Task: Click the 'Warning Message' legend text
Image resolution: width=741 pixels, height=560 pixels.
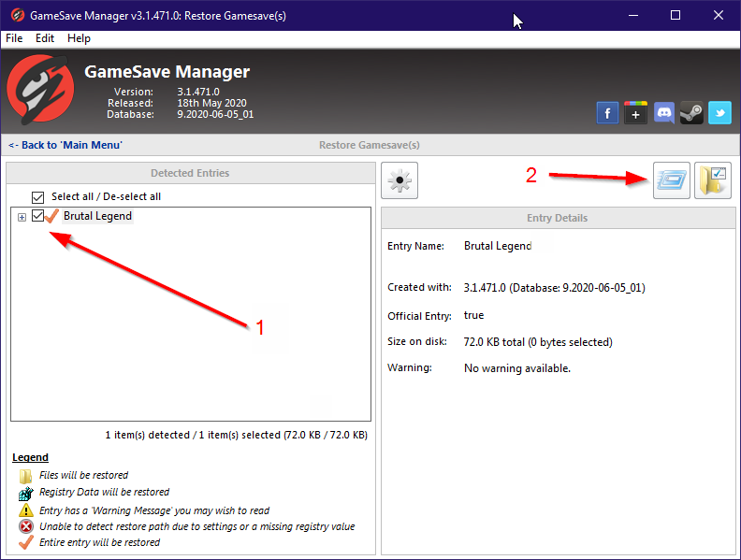Action: pyautogui.click(x=154, y=510)
